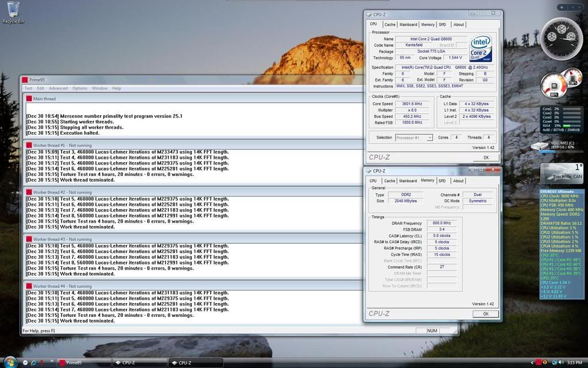
Task: Select lower CPU-Z SPD tab
Action: (442, 181)
